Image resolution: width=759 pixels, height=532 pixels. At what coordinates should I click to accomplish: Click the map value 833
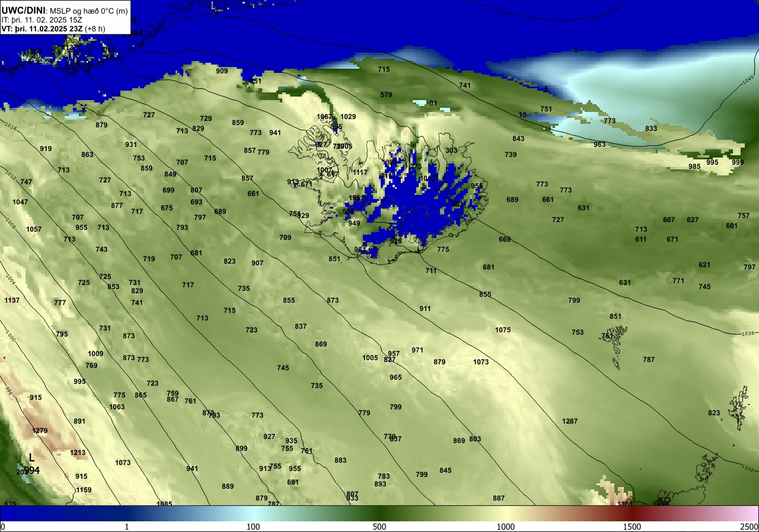click(651, 129)
